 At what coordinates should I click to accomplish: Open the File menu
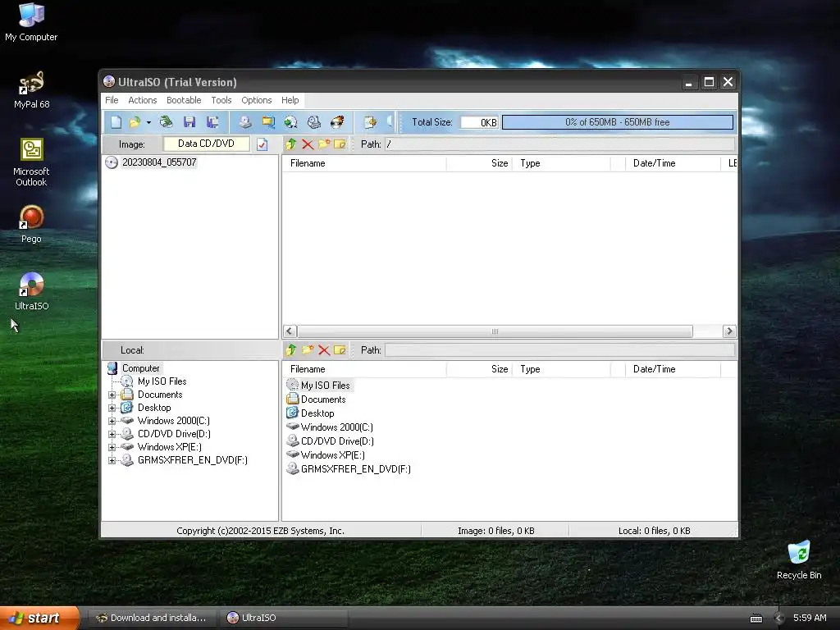112,100
